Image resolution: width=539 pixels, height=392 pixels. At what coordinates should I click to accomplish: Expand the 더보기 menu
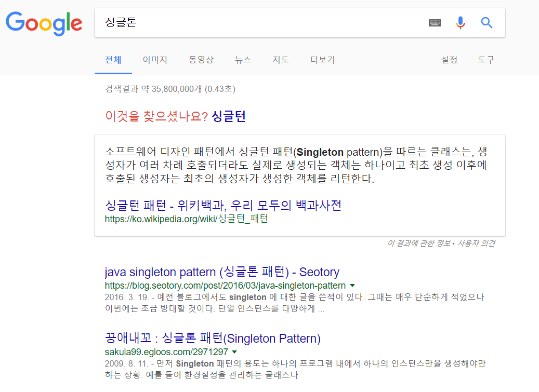(322, 60)
